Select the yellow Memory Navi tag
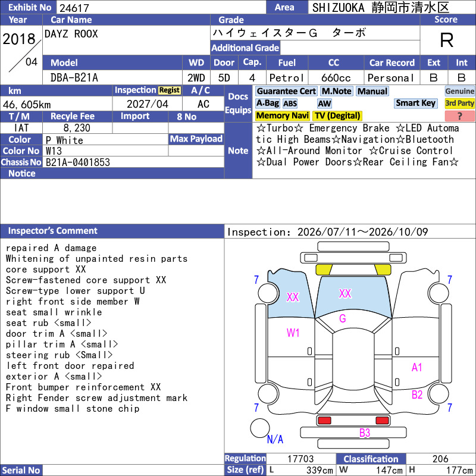476x476 pixels. (x=282, y=115)
